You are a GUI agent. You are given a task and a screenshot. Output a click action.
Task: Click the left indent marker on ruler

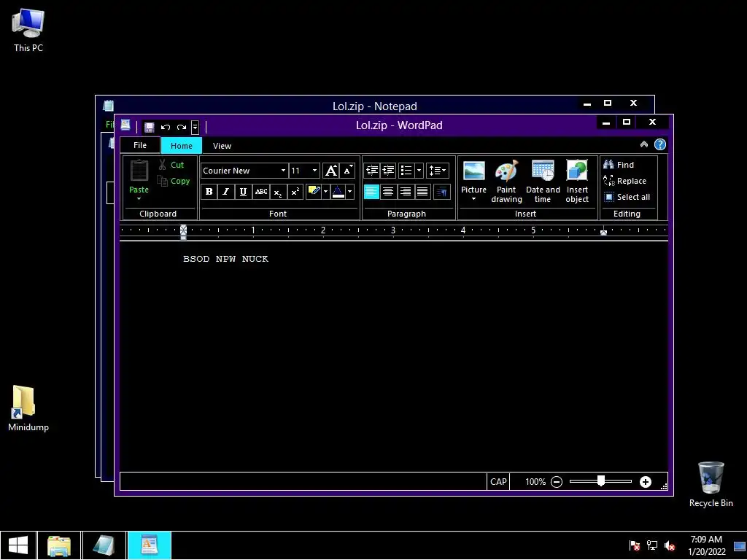pyautogui.click(x=183, y=231)
